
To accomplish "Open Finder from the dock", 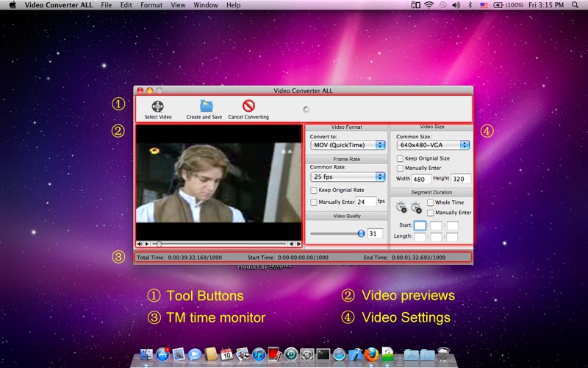I will [x=146, y=354].
